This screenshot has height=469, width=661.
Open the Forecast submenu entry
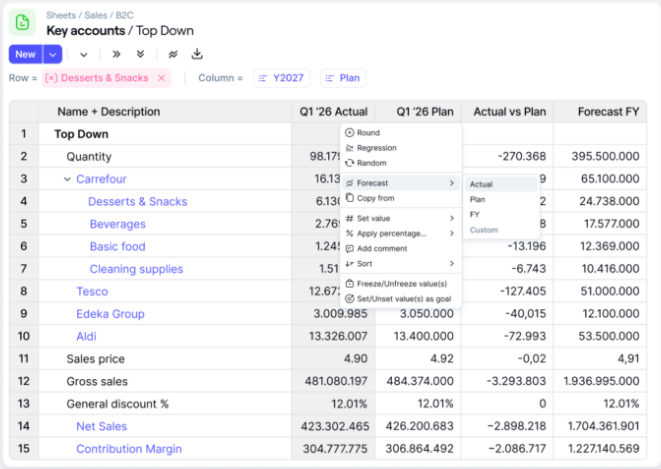[401, 183]
